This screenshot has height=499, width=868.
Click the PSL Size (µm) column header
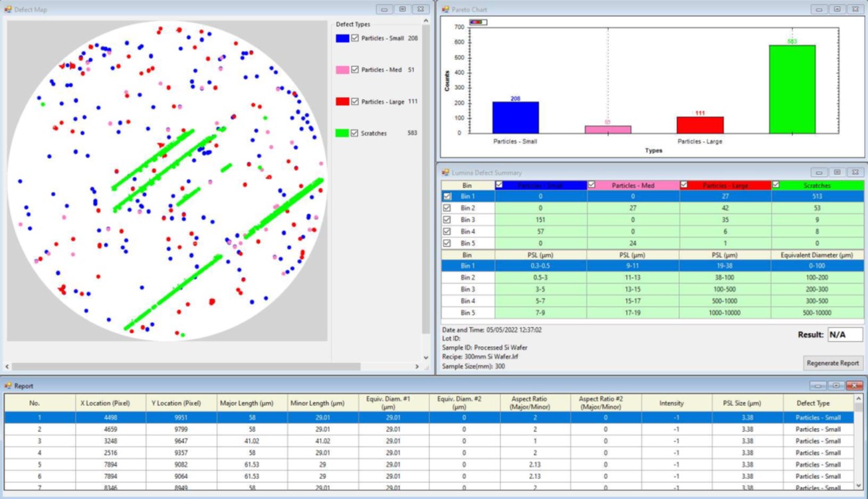[x=746, y=403]
